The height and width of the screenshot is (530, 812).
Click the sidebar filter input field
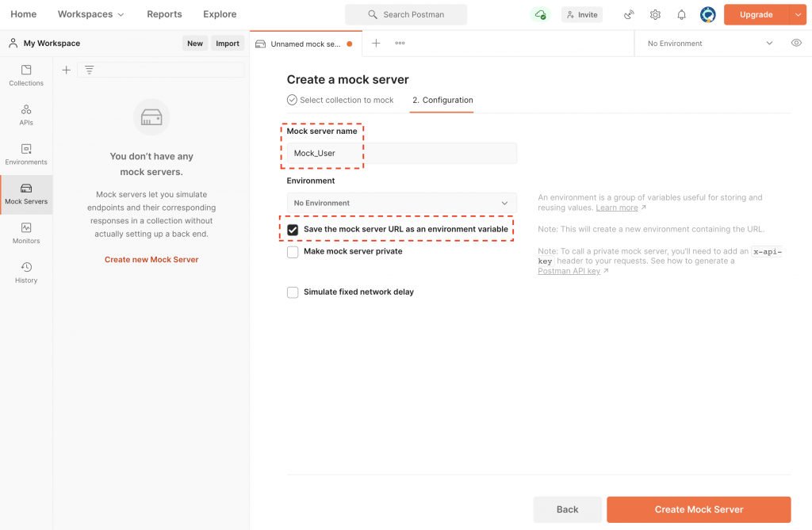(x=160, y=70)
